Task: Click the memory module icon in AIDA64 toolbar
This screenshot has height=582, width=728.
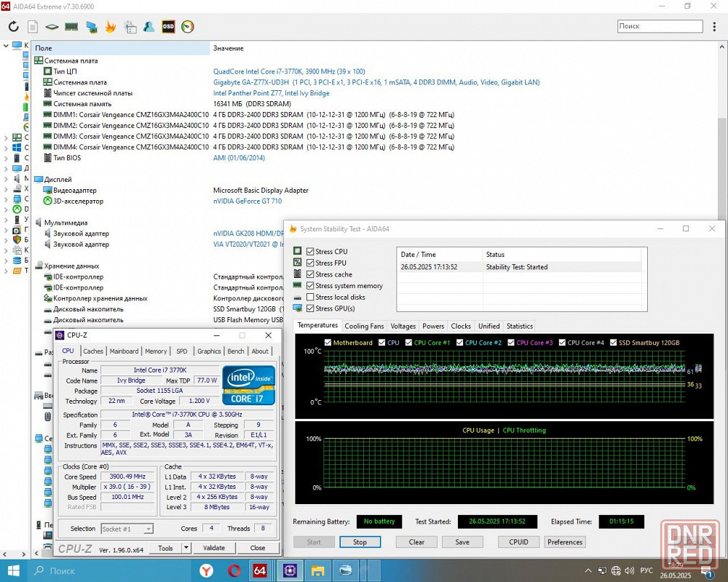Action: [x=71, y=26]
